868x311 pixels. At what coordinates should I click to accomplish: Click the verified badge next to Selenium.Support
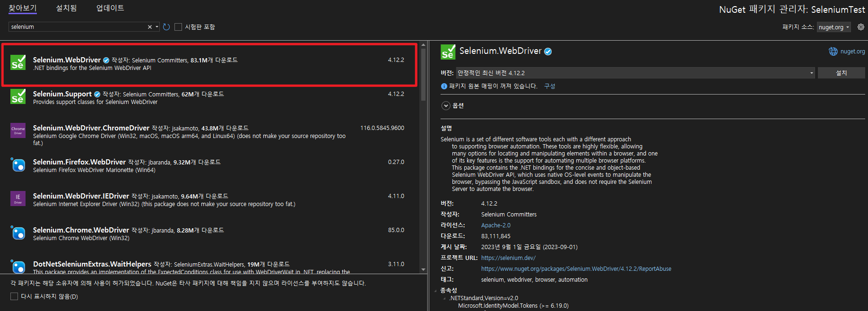[97, 95]
